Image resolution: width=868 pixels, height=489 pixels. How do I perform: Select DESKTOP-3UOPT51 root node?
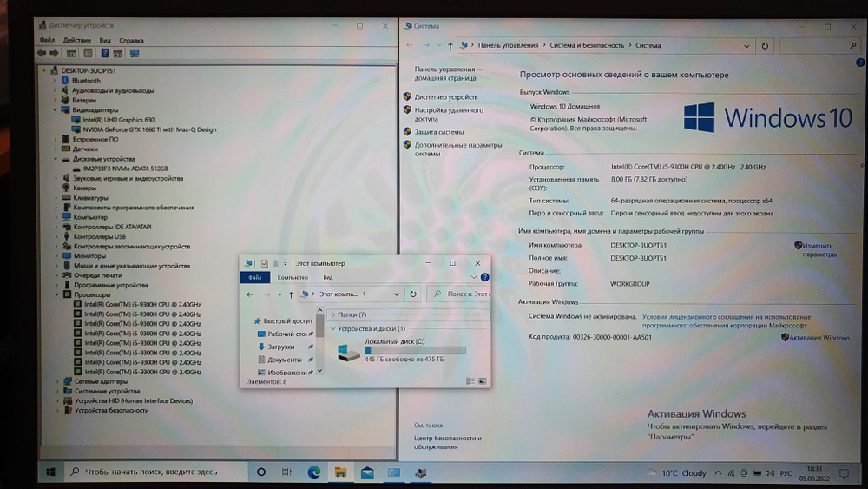pyautogui.click(x=88, y=71)
